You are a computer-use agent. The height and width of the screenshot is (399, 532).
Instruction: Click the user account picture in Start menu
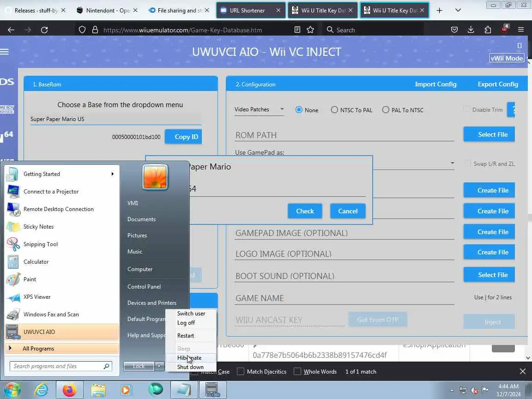tap(155, 177)
